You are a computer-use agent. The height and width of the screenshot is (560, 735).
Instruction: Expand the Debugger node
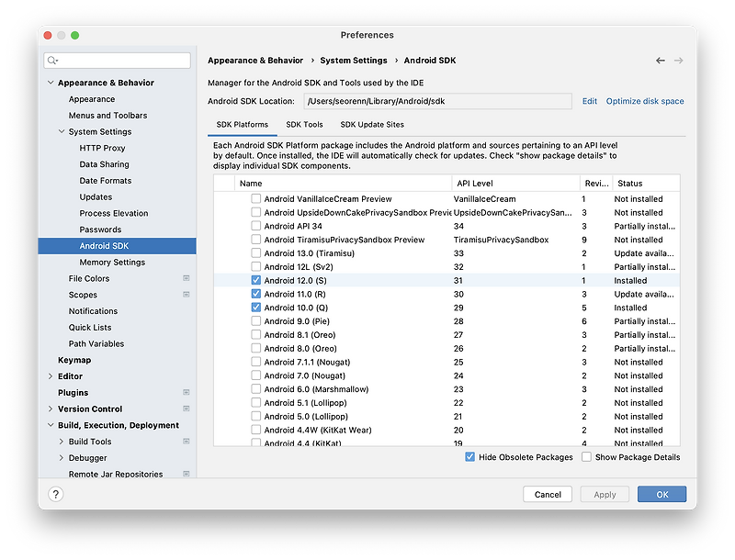[62, 458]
